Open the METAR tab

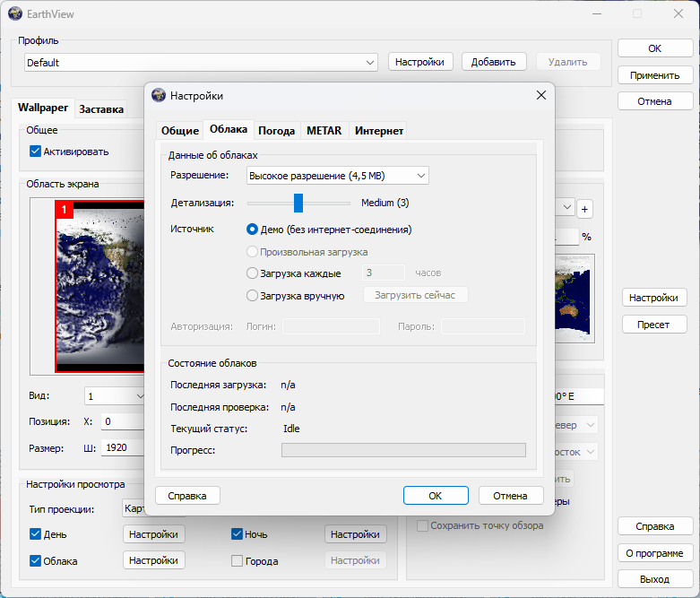(324, 131)
